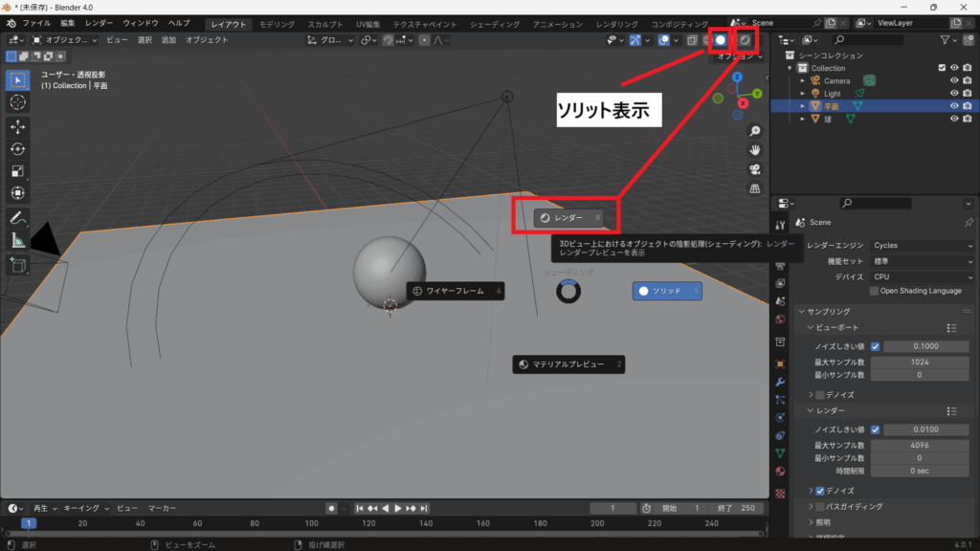Hide the Camera object via its eye icon
The height and width of the screenshot is (551, 980).
click(x=953, y=80)
